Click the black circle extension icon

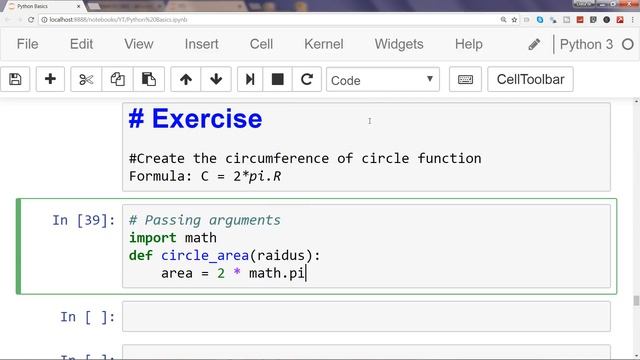[x=607, y=20]
